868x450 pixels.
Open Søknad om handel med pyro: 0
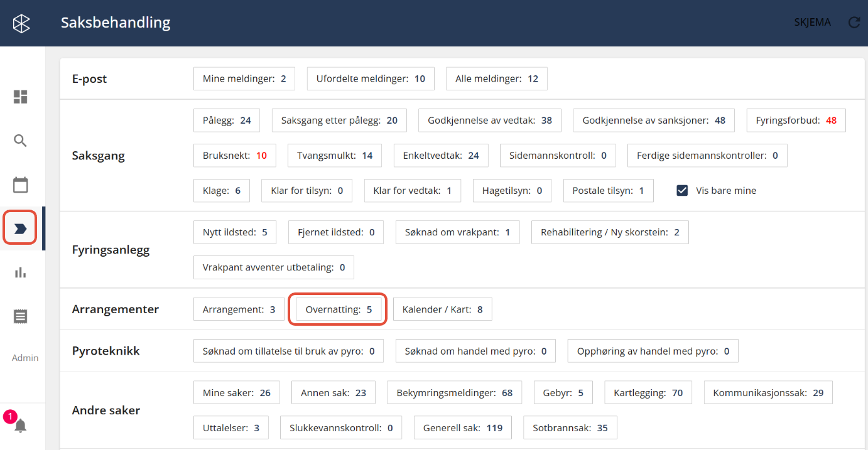tap(476, 351)
